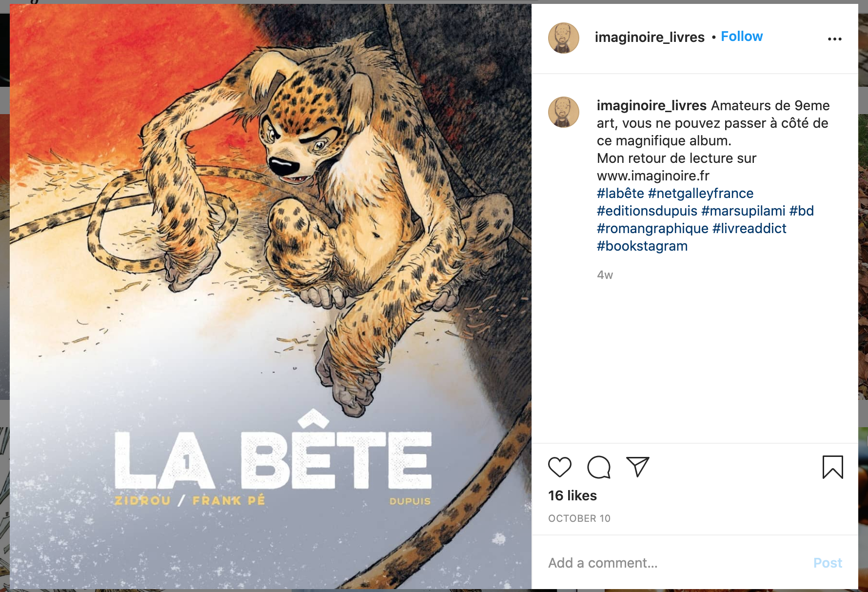View the 16 likes list
Image resolution: width=868 pixels, height=592 pixels.
572,495
